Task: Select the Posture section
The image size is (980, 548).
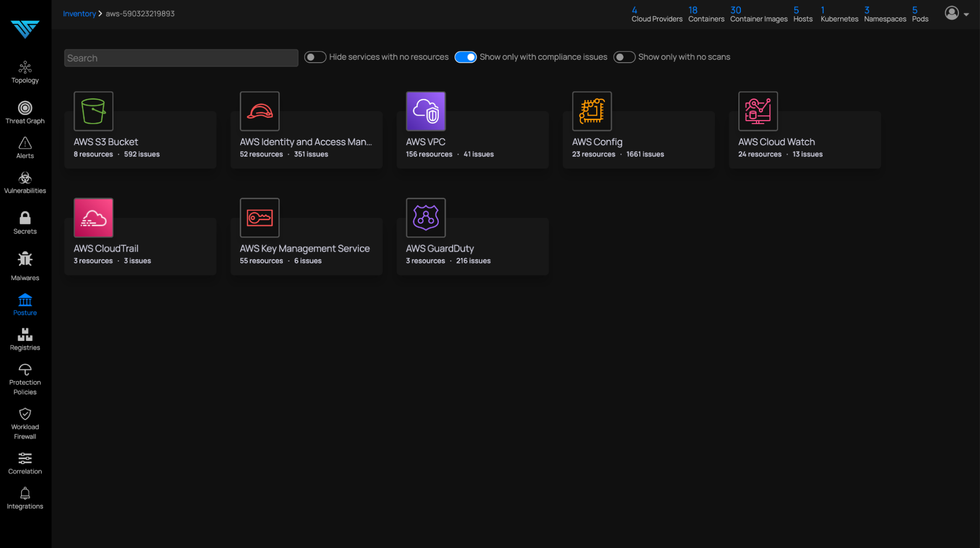Action: pyautogui.click(x=25, y=305)
